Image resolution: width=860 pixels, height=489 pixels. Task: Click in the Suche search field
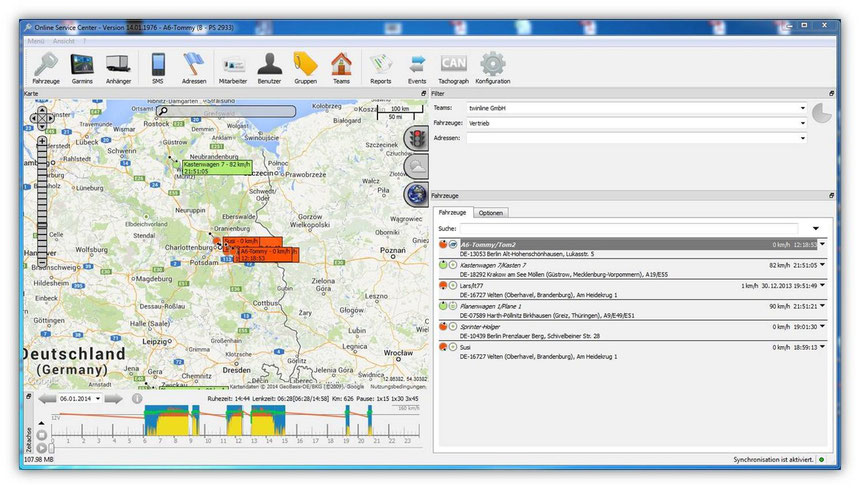tap(629, 229)
